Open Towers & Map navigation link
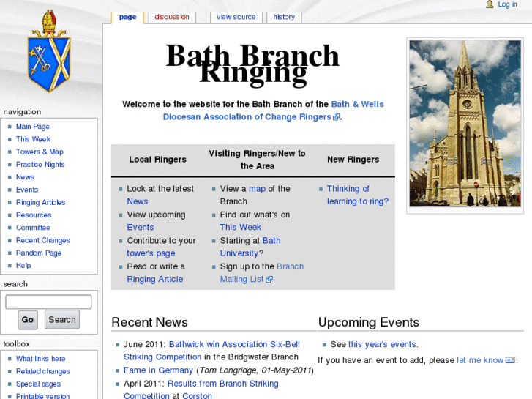This screenshot has width=532, height=399. [x=40, y=152]
